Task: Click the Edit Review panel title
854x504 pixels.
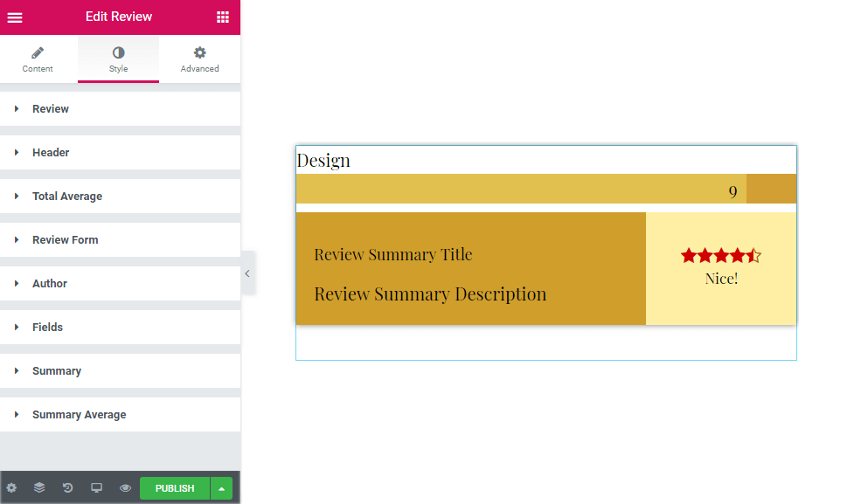Action: 119,17
